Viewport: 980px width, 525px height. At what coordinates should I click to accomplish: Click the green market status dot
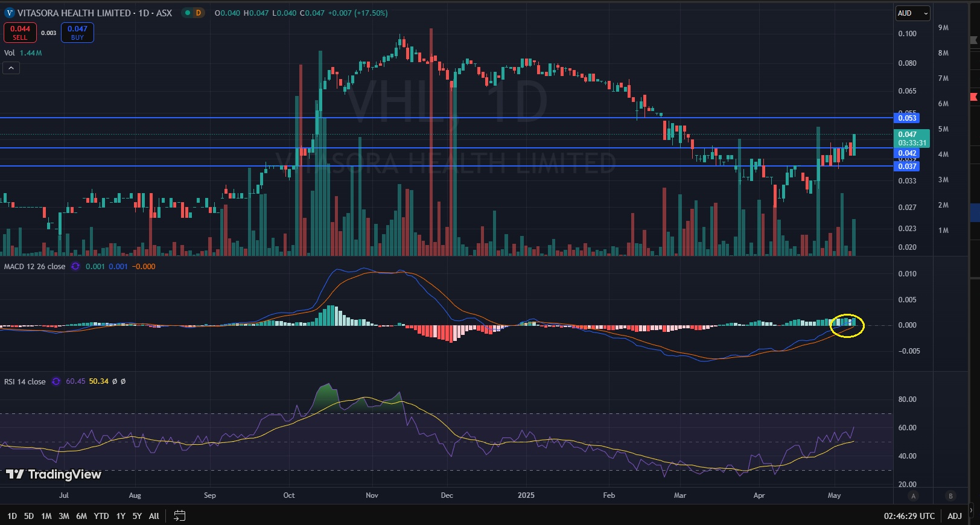point(188,13)
